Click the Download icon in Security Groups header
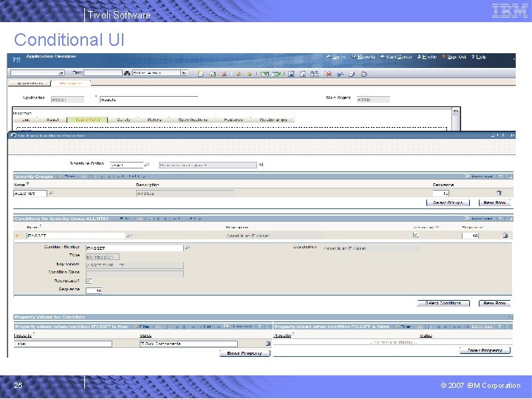532x399 pixels. point(467,176)
